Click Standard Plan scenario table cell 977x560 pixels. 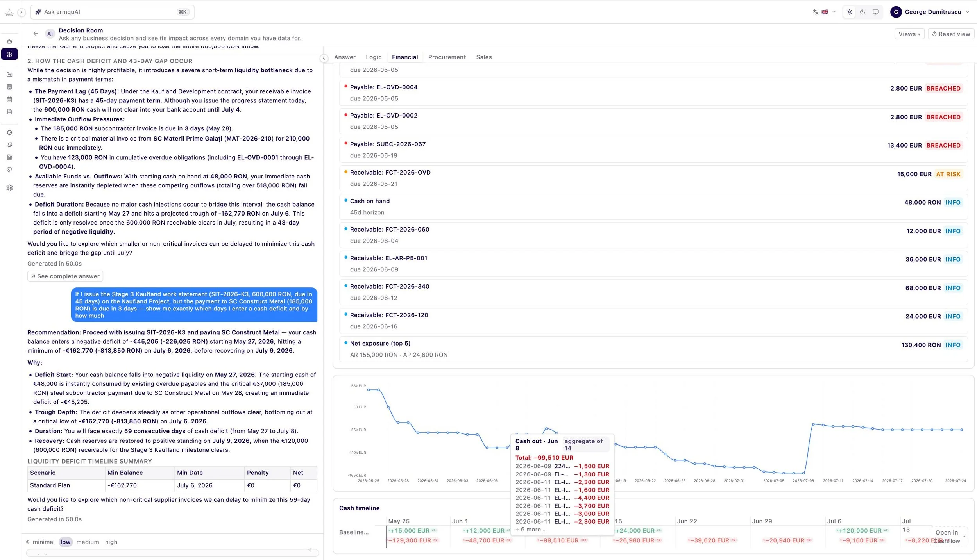tap(66, 485)
